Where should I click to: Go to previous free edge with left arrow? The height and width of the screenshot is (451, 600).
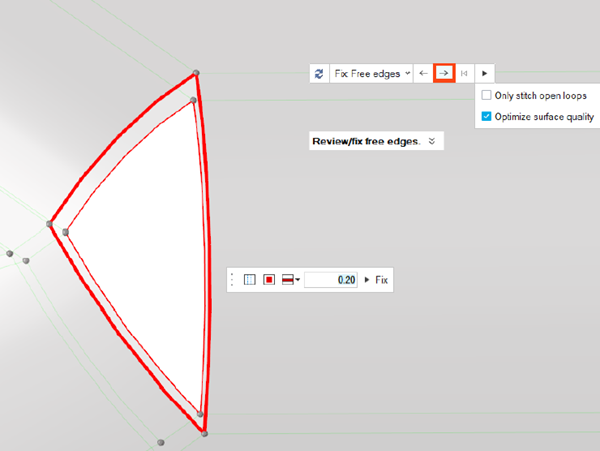click(424, 73)
